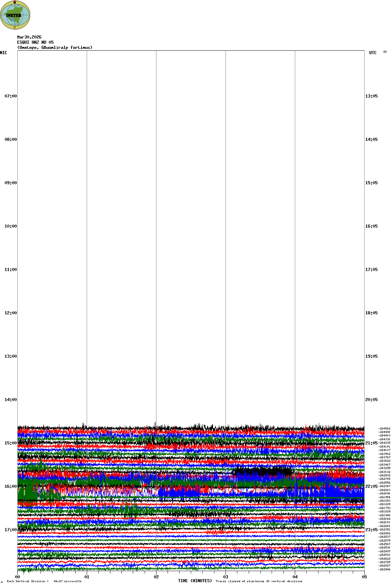Select the 07:00 local time label
This screenshot has width=392, height=586.
tap(10, 96)
